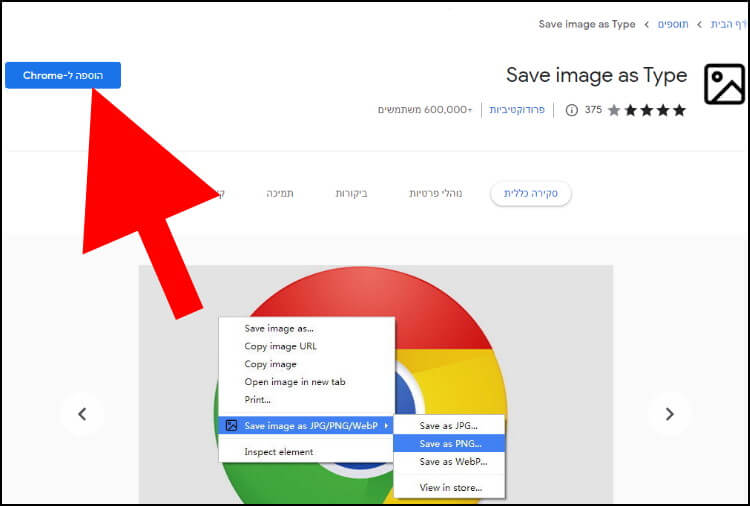Open the 'פרודוקטיביות' category link
Viewport: 750px width, 506px height.
pyautogui.click(x=517, y=110)
